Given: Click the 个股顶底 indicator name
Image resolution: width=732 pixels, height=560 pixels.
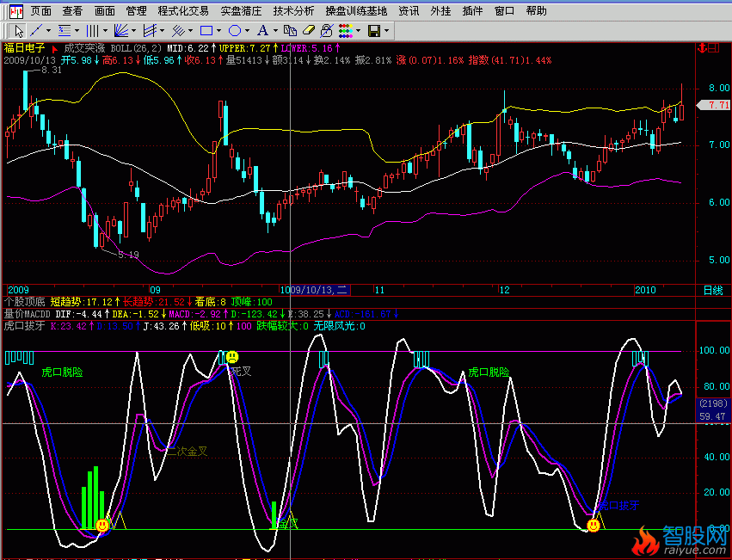Looking at the screenshot, I should tap(24, 302).
